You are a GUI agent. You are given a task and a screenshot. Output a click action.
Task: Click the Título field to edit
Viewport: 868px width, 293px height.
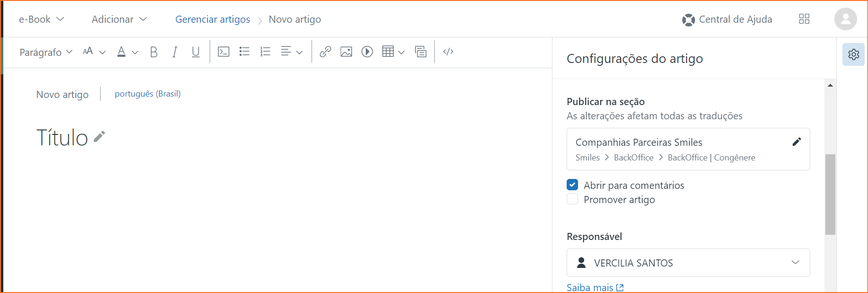point(63,138)
